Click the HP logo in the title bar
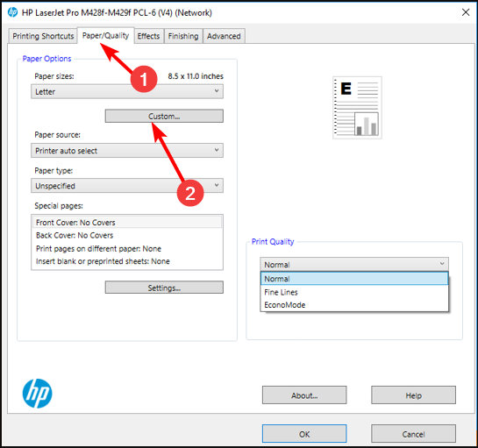The width and height of the screenshot is (478, 448). click(12, 12)
